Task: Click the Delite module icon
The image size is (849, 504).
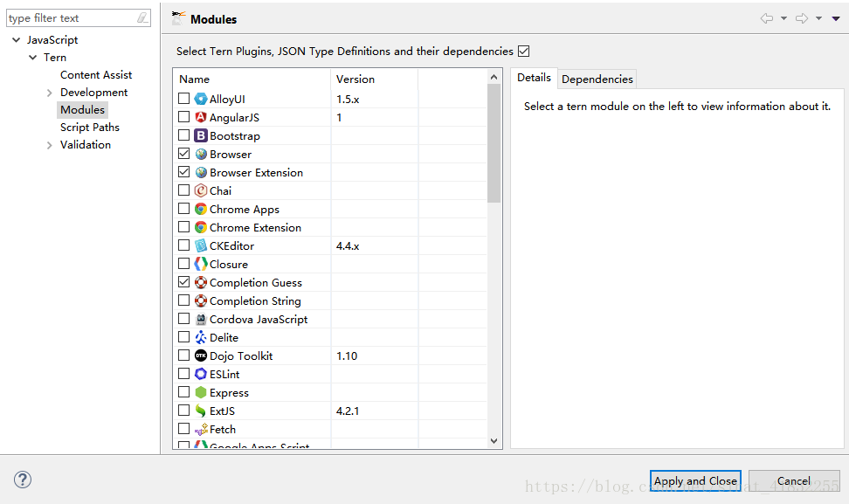Action: (x=201, y=338)
